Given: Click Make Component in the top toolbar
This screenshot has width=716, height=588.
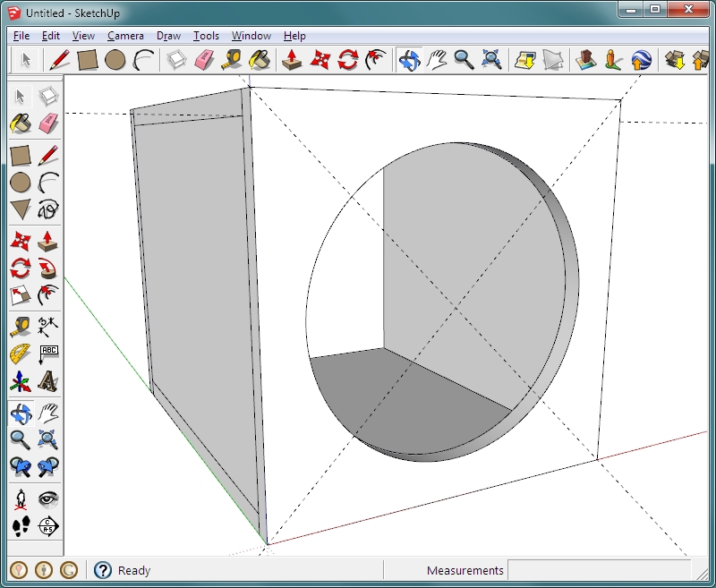Looking at the screenshot, I should pos(176,60).
